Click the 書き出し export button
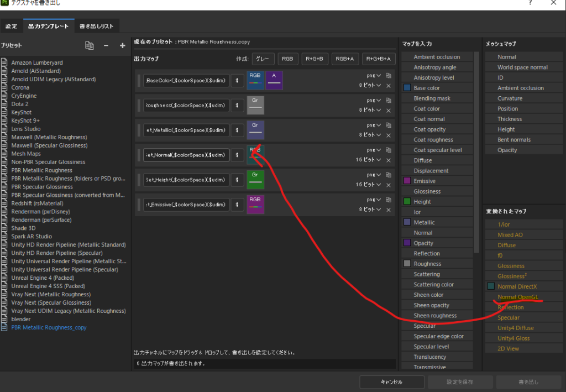Image resolution: width=566 pixels, height=392 pixels. click(x=528, y=381)
